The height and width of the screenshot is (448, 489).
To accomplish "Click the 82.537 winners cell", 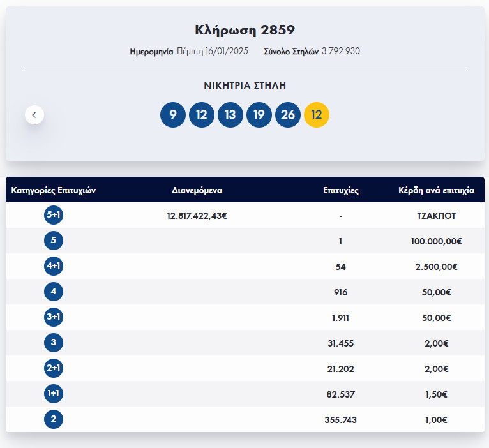I will 340,394.
